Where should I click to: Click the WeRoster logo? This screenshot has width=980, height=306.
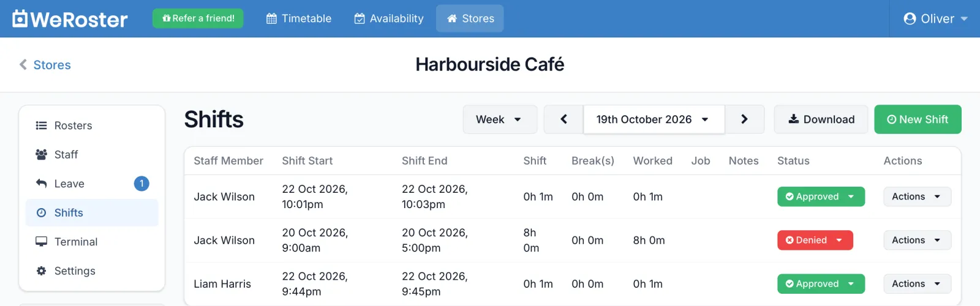click(x=70, y=19)
